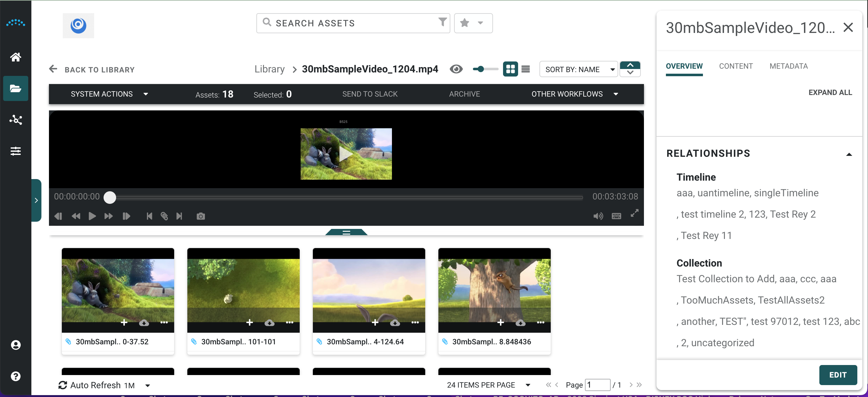Open the Sort By Name dropdown
Image resolution: width=868 pixels, height=397 pixels.
[578, 69]
